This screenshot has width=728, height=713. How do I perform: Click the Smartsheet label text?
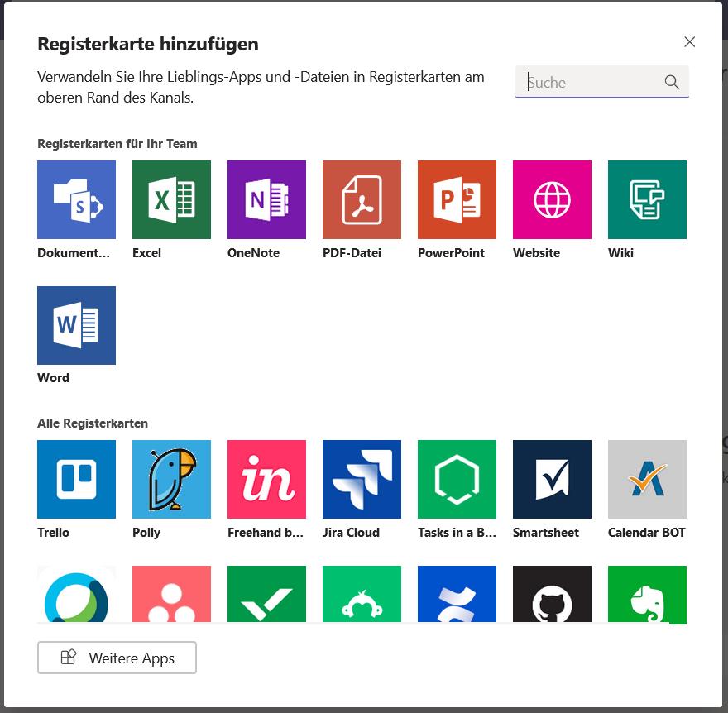(546, 533)
